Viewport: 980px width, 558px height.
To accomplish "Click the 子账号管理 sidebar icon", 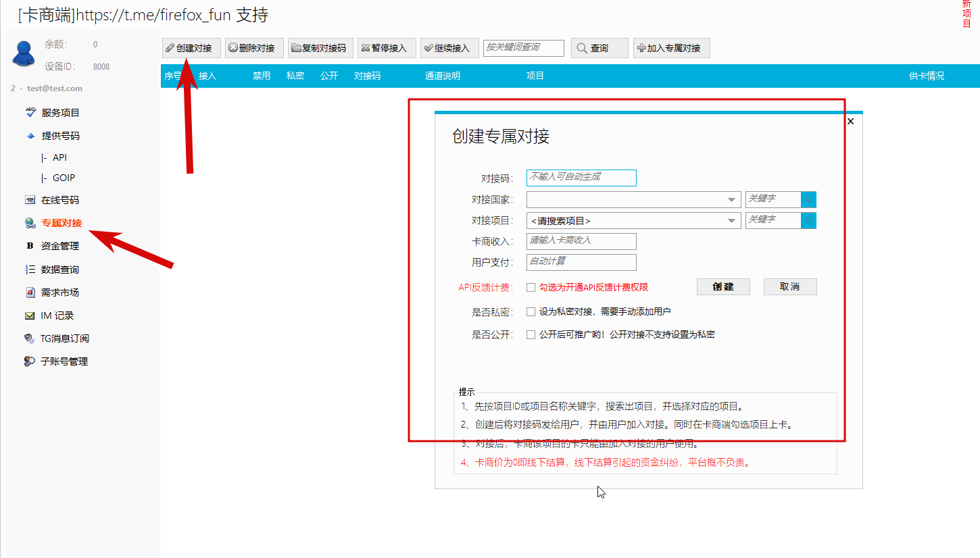I will [x=30, y=361].
